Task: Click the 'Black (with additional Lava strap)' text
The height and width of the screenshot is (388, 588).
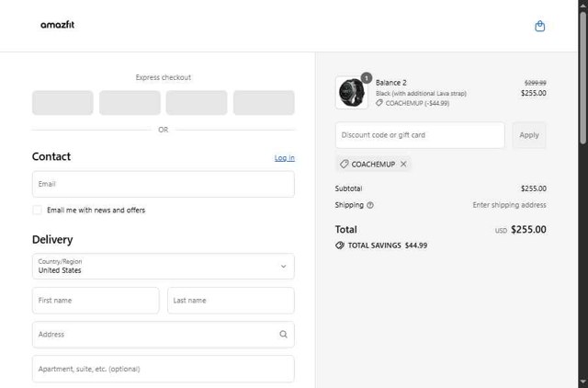Action: [421, 93]
